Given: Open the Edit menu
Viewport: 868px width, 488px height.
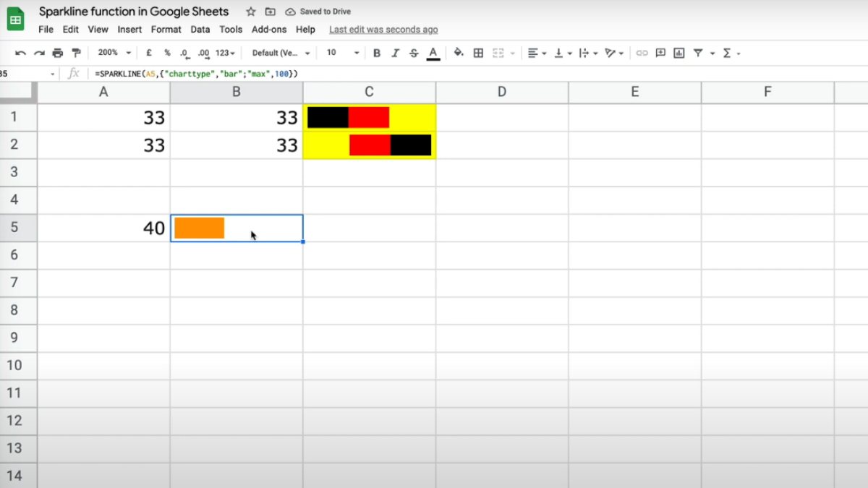Looking at the screenshot, I should (70, 30).
